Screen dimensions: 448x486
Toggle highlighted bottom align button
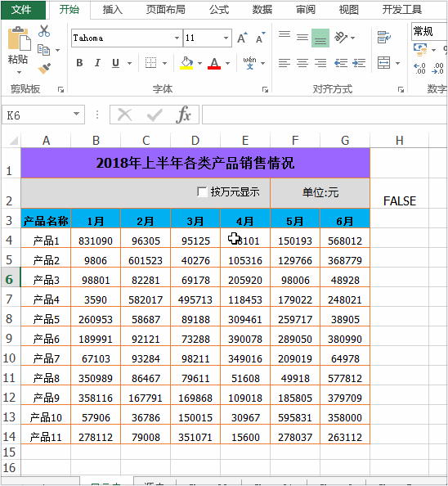(x=320, y=38)
